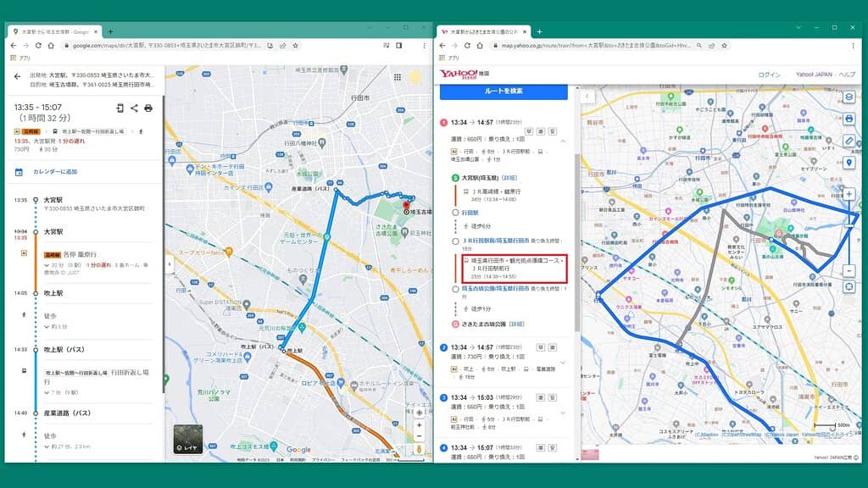Collapse the Google Maps side panel handle
The image size is (868, 488).
point(167,264)
